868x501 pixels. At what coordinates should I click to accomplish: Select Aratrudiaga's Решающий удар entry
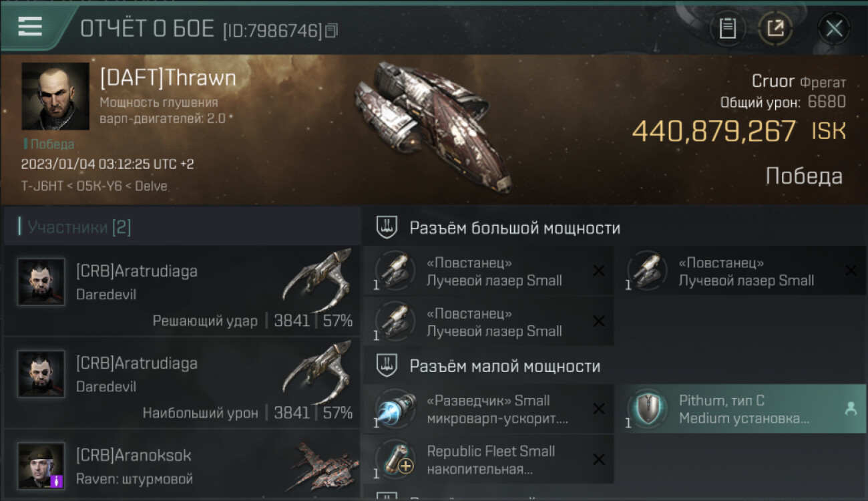[182, 291]
